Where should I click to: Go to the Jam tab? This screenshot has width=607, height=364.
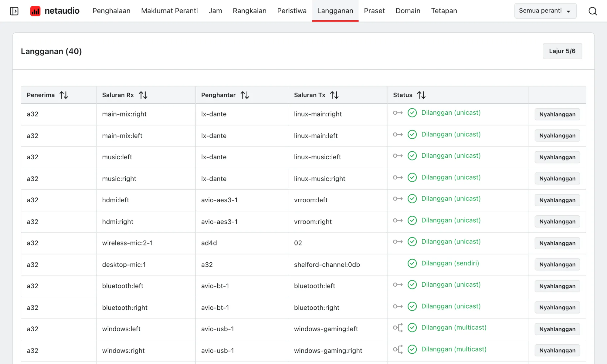pos(215,11)
